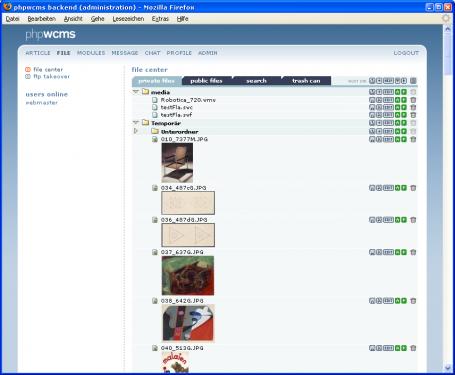Screen dimensions: 455x375
Task: Open the 010_7377M.JPG chair thumbnail
Action: point(177,163)
